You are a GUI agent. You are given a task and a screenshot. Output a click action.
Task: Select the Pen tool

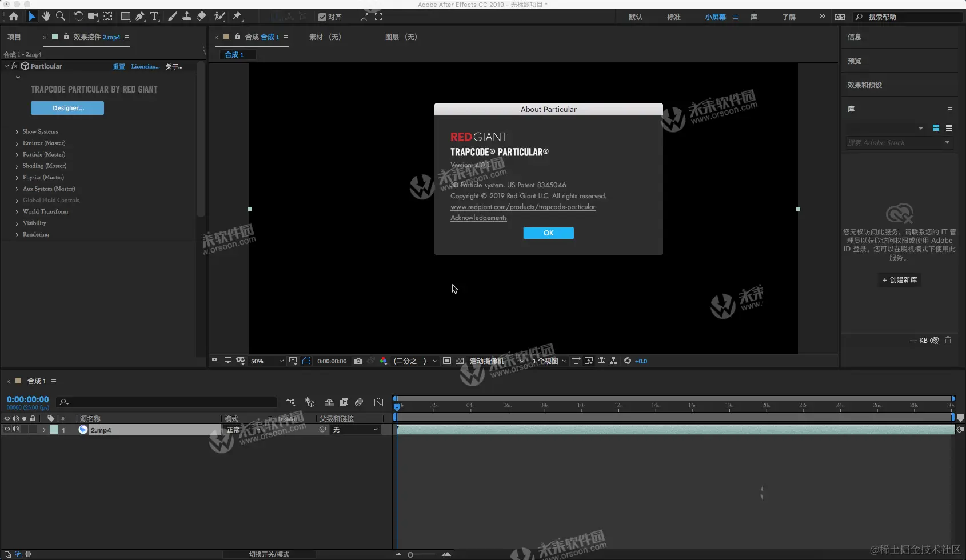coord(140,17)
